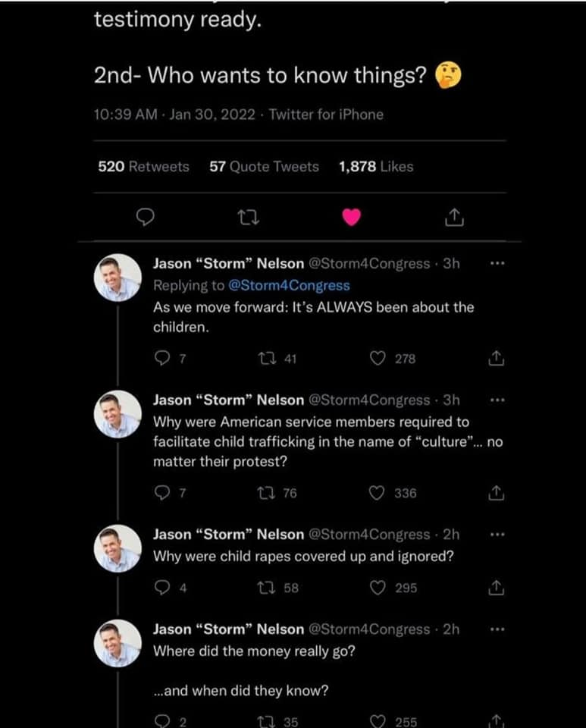Reply to the child trafficking tweet
This screenshot has height=728, width=586.
(x=161, y=493)
